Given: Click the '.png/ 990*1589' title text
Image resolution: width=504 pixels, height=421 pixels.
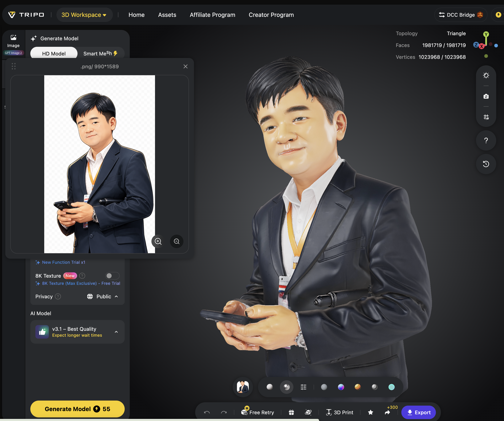Looking at the screenshot, I should pos(100,66).
